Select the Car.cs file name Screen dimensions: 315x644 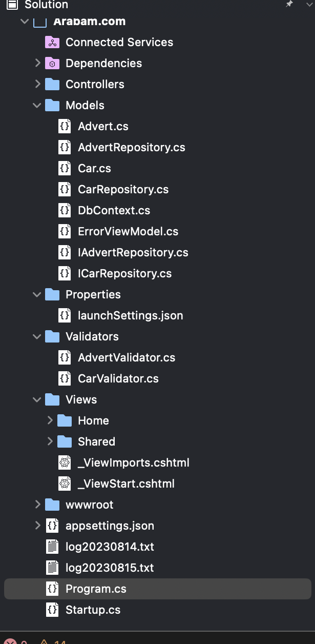94,168
